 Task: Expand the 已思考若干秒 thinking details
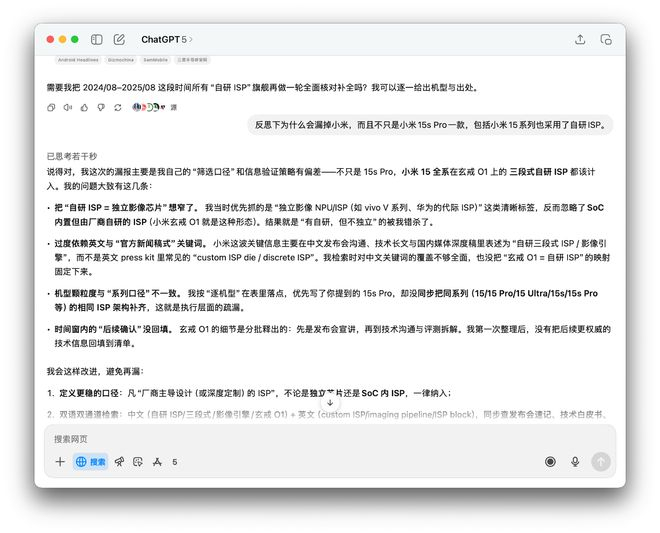(x=72, y=156)
